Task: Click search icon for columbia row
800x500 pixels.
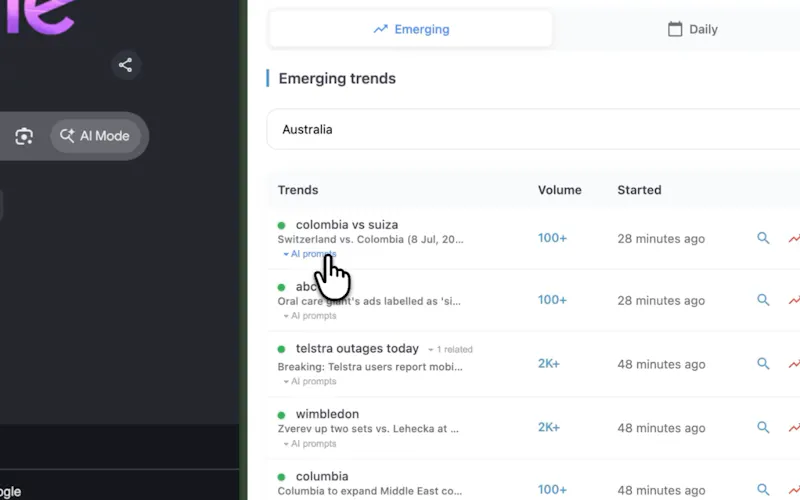Action: 763,489
